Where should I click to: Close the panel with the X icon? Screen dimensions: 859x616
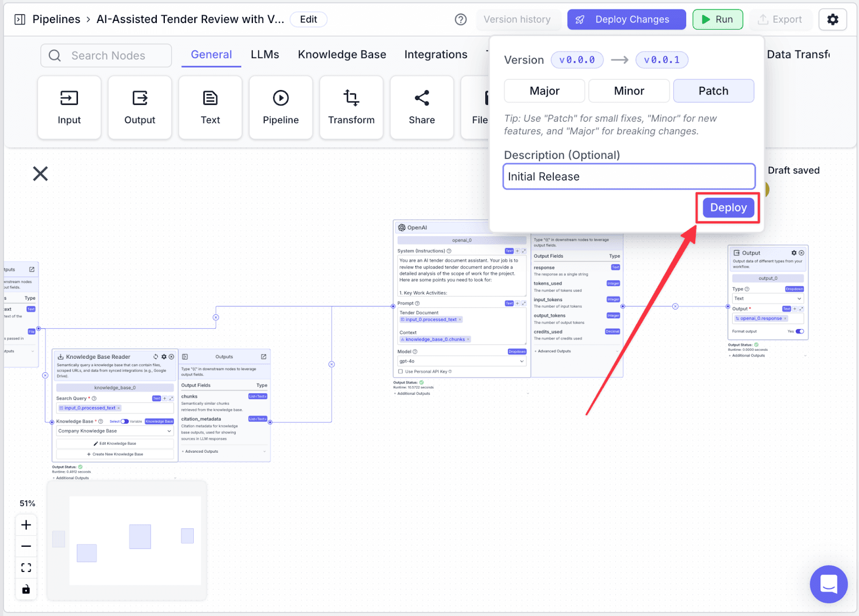tap(40, 173)
